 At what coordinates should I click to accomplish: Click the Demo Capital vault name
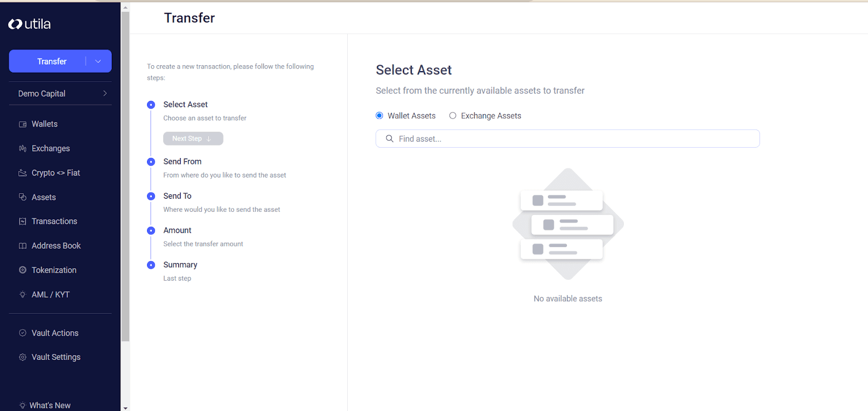click(x=42, y=93)
